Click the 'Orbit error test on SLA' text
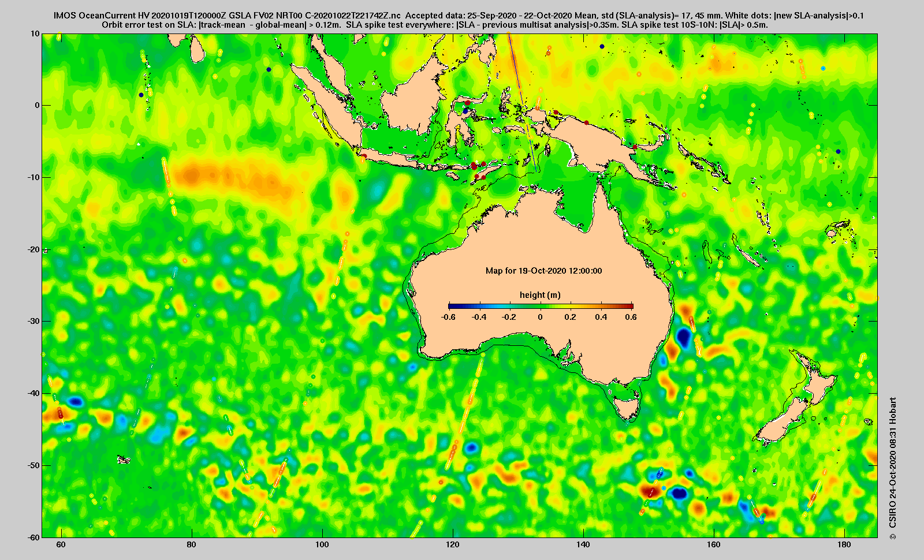Viewport: 924px width, 560px height. (x=148, y=25)
